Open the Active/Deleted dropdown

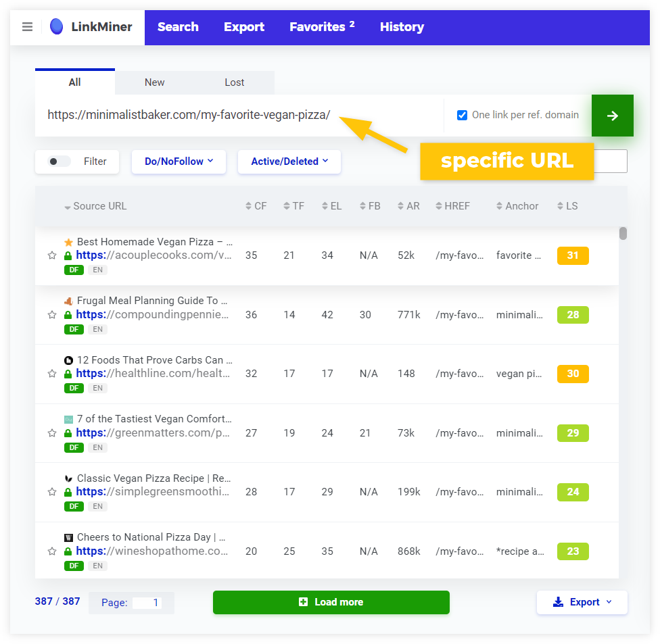pos(289,162)
